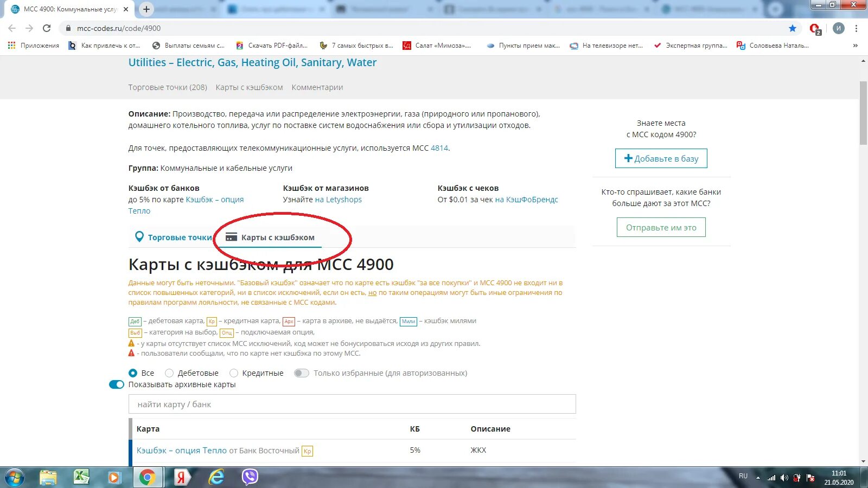This screenshot has height=488, width=868.
Task: Open bookmark Соловьева Наталь...
Action: point(773,46)
